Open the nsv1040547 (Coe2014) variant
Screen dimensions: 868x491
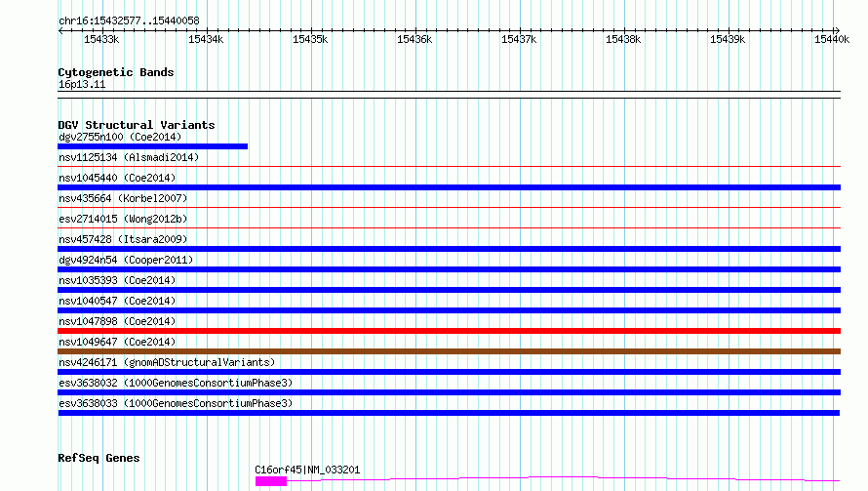pos(117,301)
